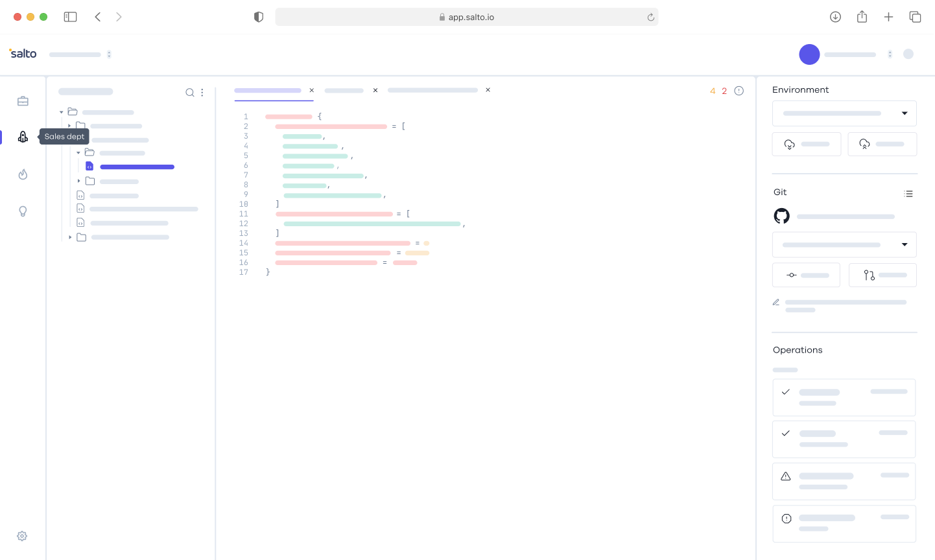Viewport: 935px width, 560px height.
Task: Switch to the second editor tab
Action: (344, 91)
